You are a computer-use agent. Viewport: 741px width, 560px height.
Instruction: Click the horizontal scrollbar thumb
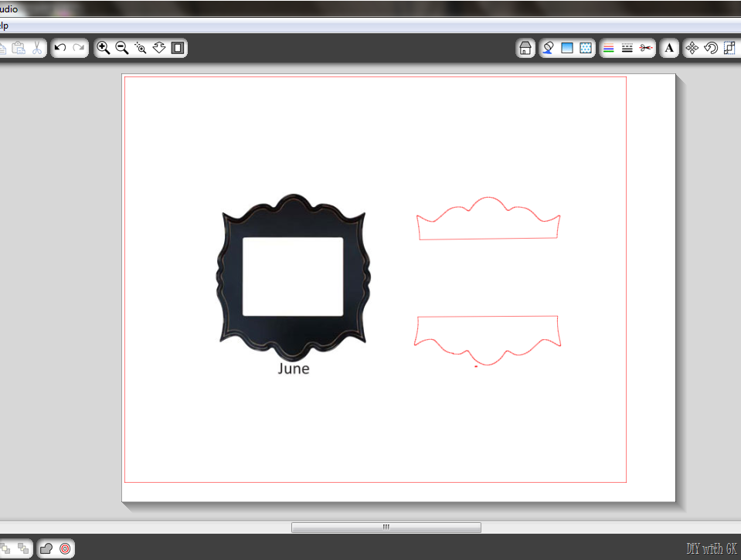[386, 527]
